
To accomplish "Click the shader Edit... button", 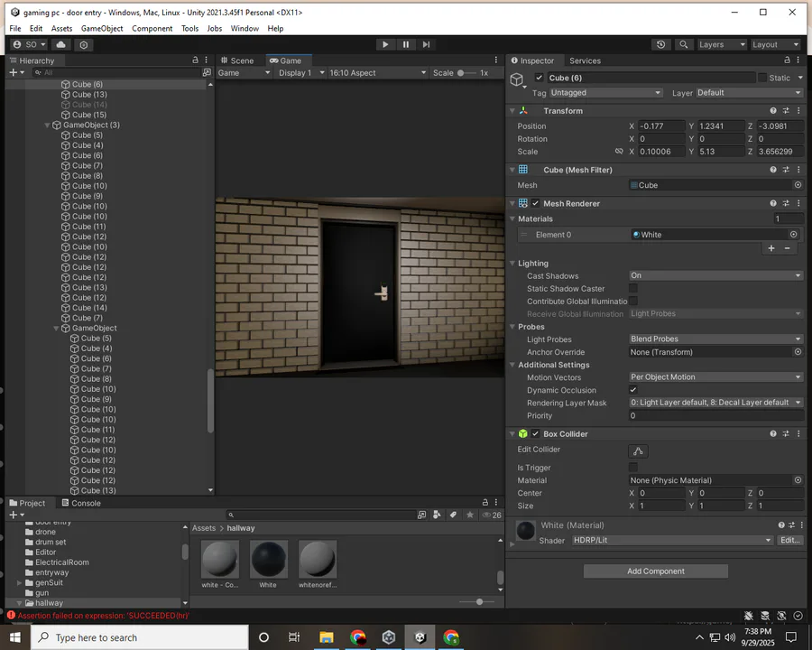I will [789, 540].
